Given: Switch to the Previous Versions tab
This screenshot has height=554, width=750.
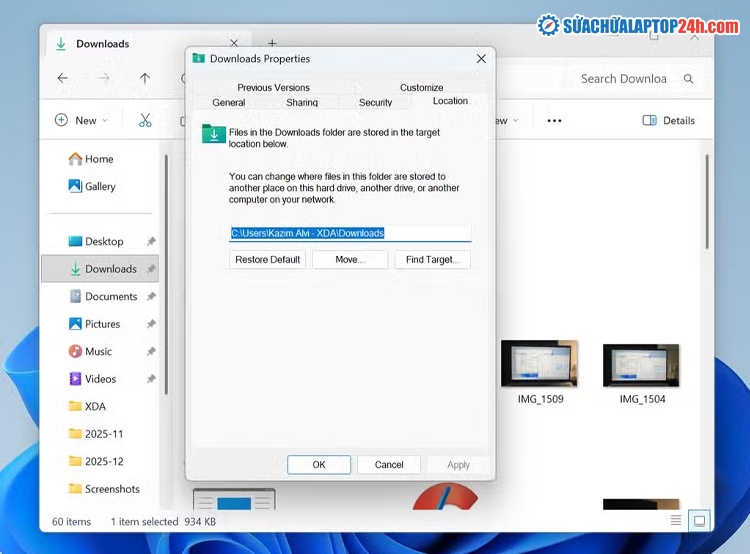Looking at the screenshot, I should pos(273,87).
